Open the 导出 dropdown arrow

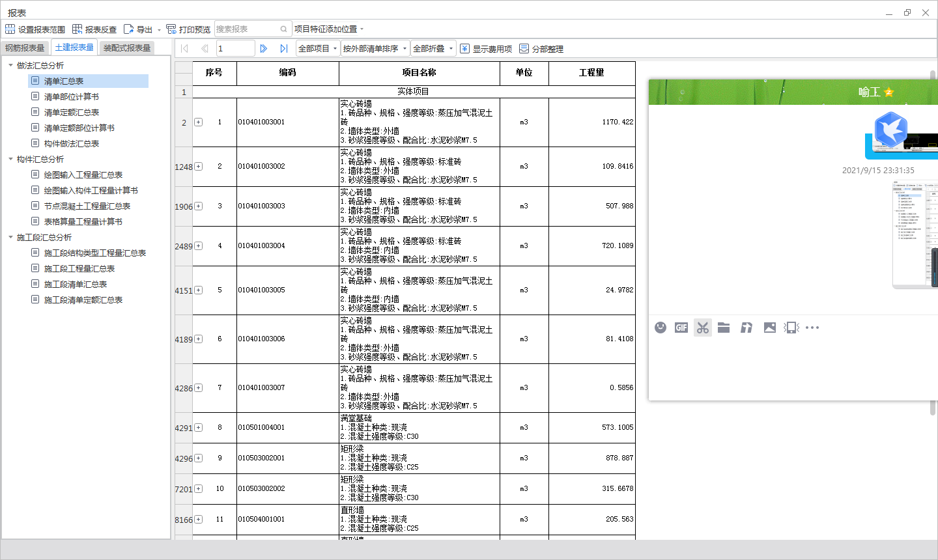click(x=159, y=30)
